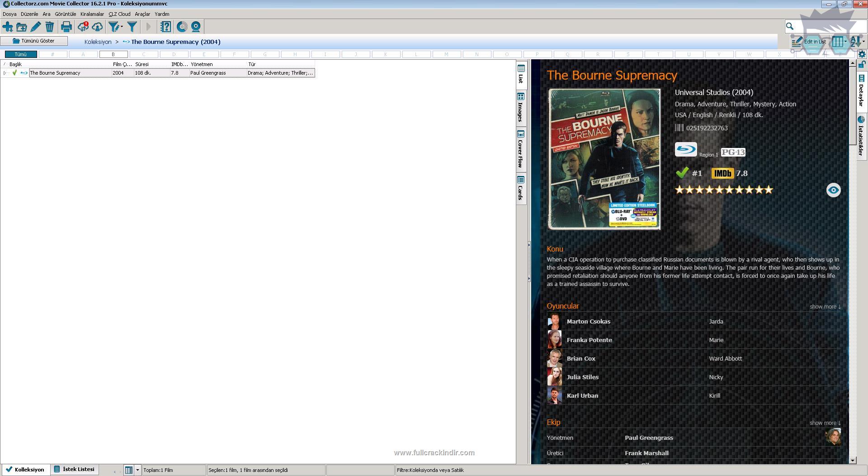Open the status bar layout dropdown arrow
Image resolution: width=868 pixels, height=476 pixels.
coord(137,470)
